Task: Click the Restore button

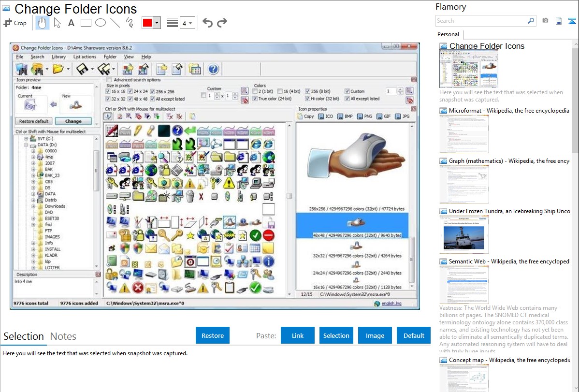Action: tap(213, 335)
